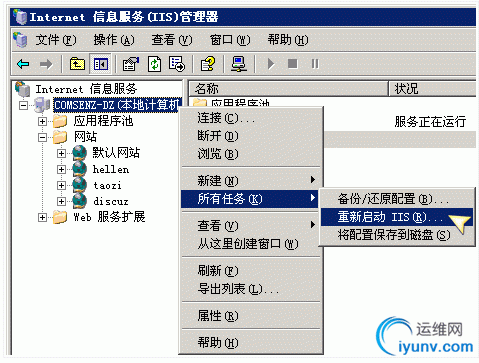Select 所有任务(K) in context menu
Screen dimensions: 479x363
tap(250, 199)
